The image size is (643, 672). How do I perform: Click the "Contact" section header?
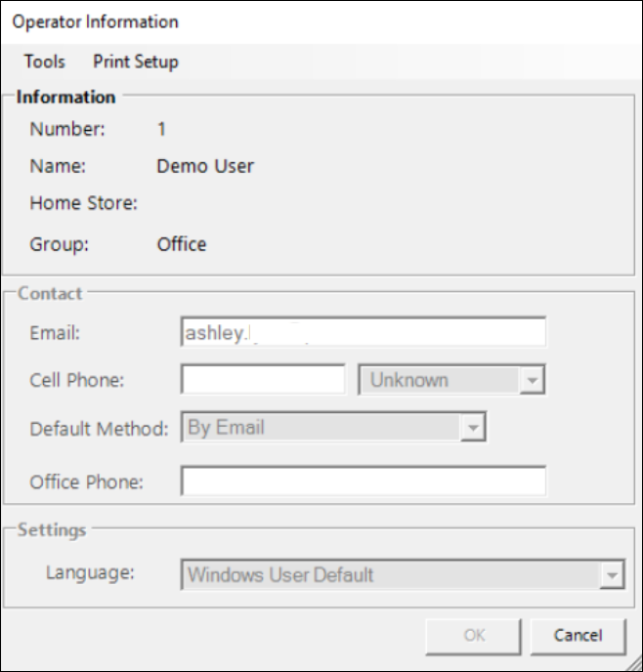tap(50, 292)
